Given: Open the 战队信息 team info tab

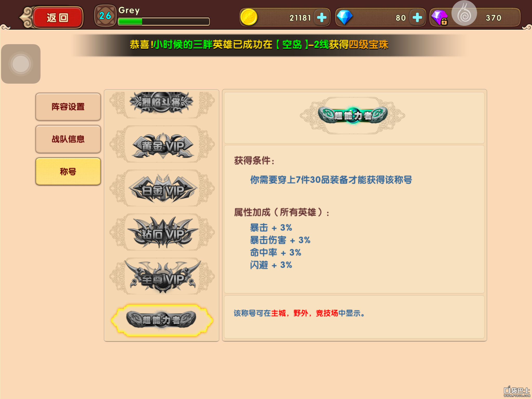Looking at the screenshot, I should 68,139.
